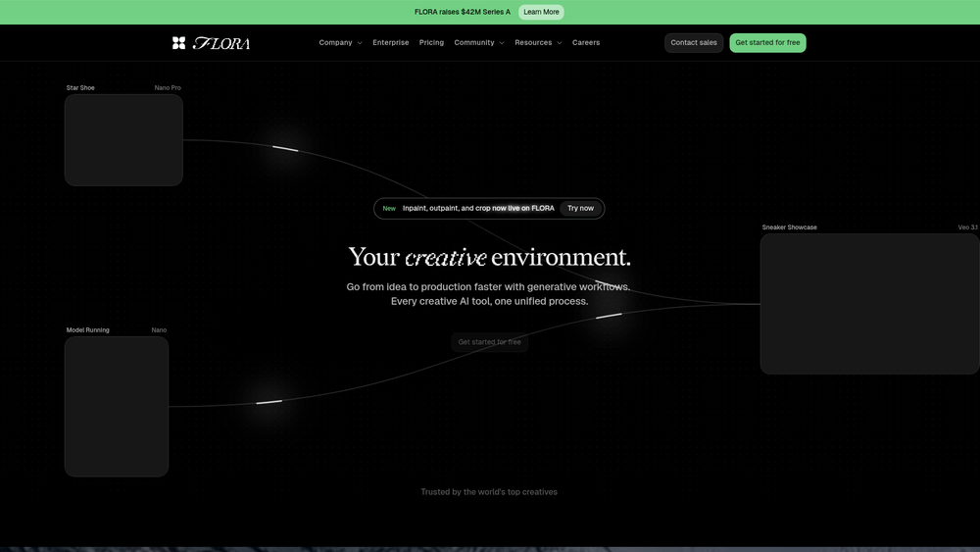Click the 'Sneaker Showcase' node title
The width and height of the screenshot is (980, 552).
(789, 227)
